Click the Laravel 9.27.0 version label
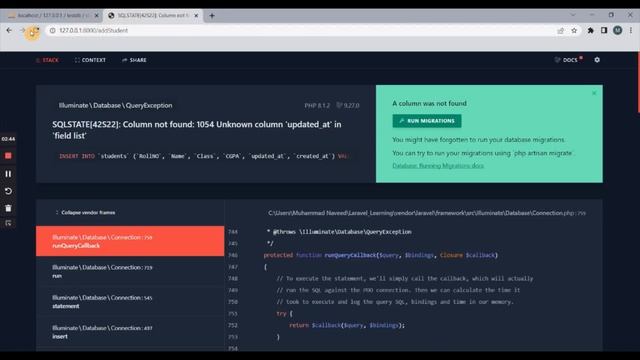This screenshot has width=640, height=360. coord(348,105)
